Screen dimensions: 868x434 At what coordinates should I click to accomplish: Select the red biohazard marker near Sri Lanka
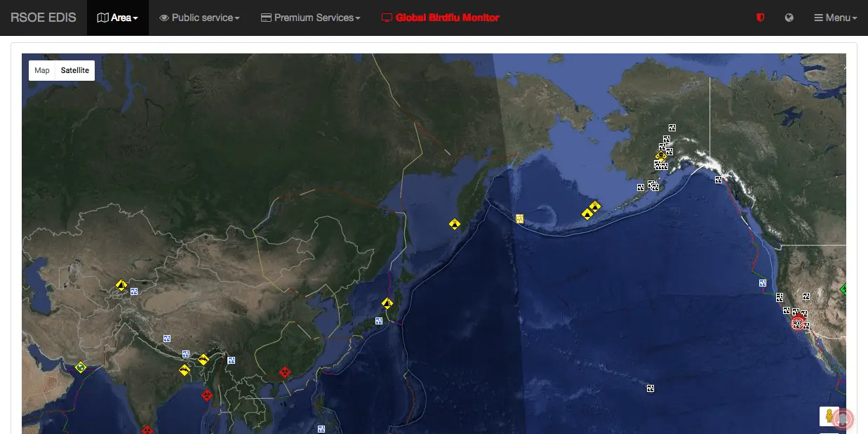[147, 430]
